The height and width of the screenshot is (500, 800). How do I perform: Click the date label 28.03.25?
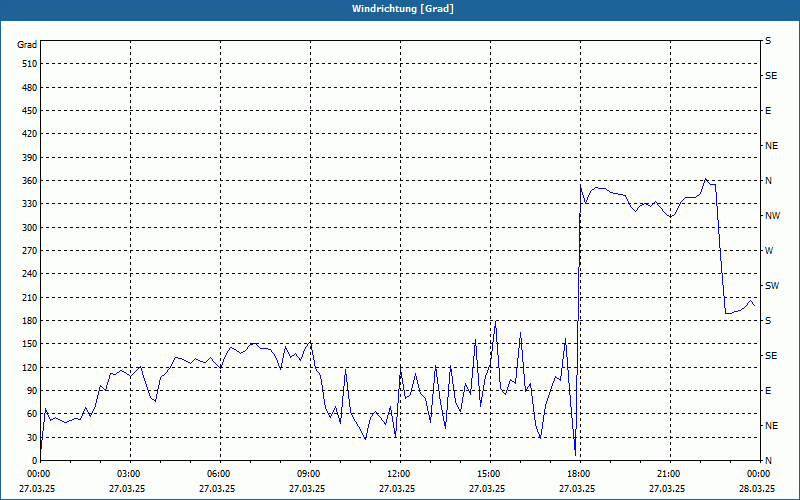point(757,488)
